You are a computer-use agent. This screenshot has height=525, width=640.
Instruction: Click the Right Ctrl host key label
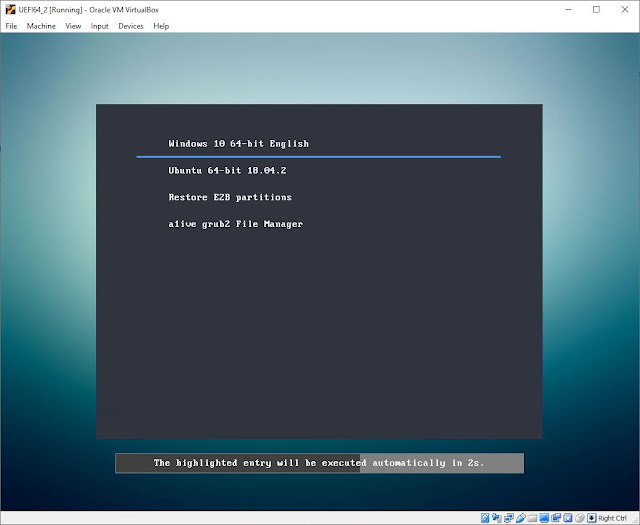tap(612, 518)
